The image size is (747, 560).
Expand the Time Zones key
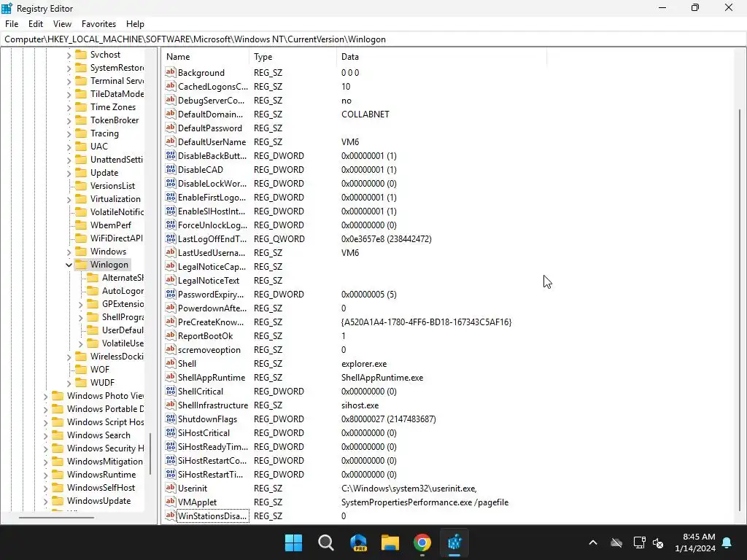[x=69, y=107]
